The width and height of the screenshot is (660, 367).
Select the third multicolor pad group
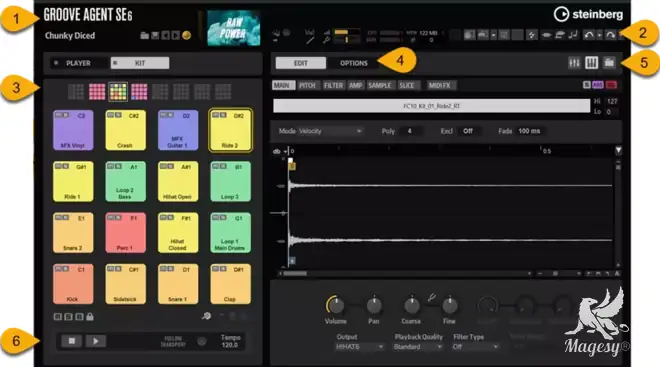(x=118, y=92)
